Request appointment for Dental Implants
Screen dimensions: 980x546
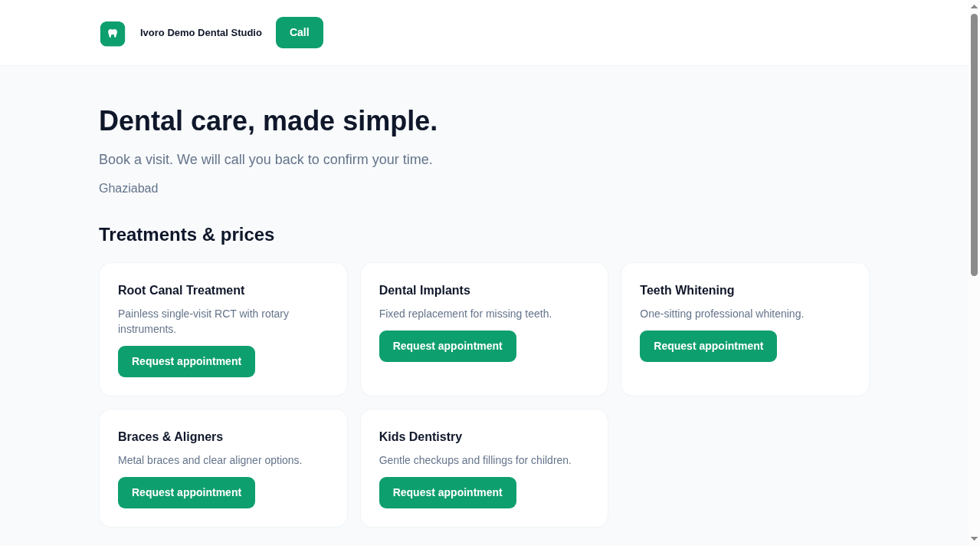click(447, 346)
